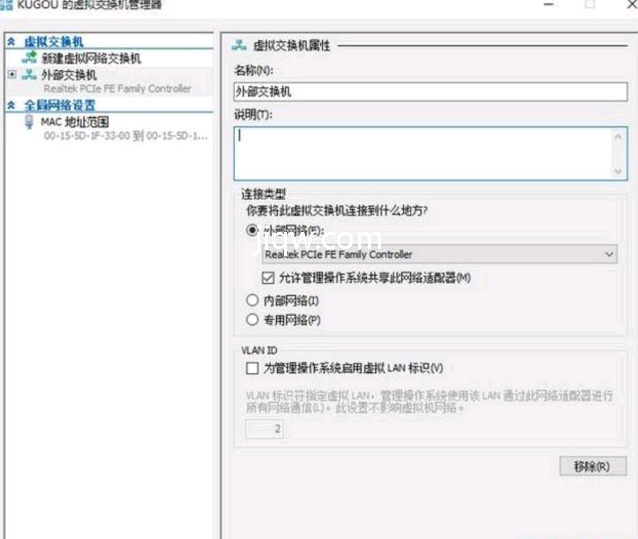This screenshot has width=638, height=539.
Task: Collapse the 虚拟交换机 section
Action: tap(11, 42)
